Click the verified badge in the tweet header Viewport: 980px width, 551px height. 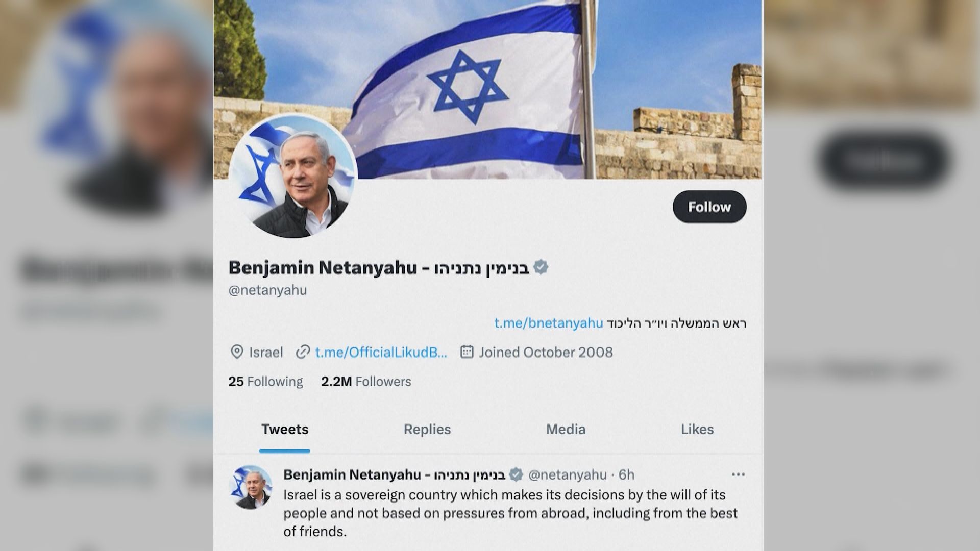pos(516,475)
